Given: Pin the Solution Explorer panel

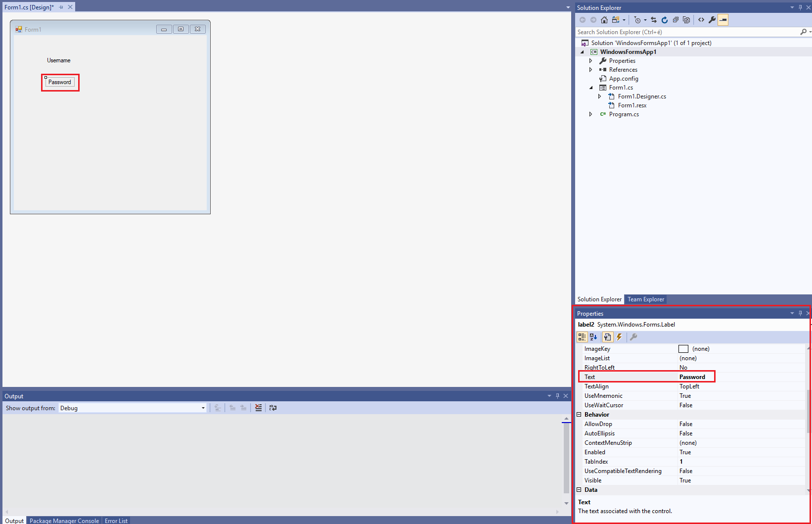Looking at the screenshot, I should coord(800,7).
